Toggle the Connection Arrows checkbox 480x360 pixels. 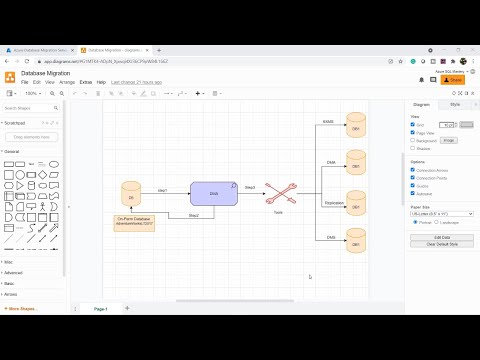(413, 170)
